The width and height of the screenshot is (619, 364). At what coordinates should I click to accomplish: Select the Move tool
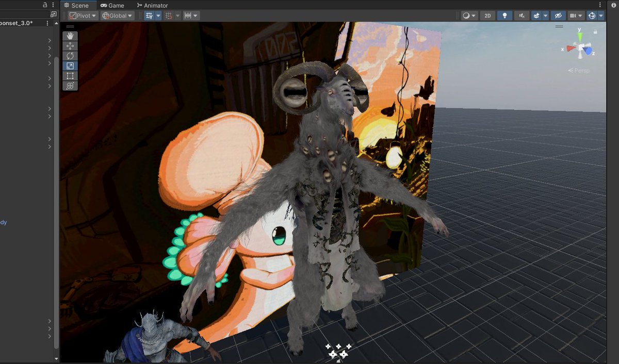tap(70, 46)
